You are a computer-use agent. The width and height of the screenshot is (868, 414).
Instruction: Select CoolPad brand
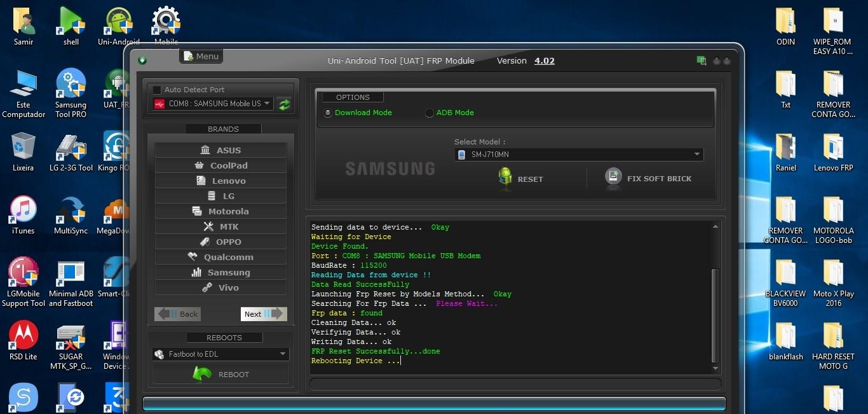coord(220,165)
